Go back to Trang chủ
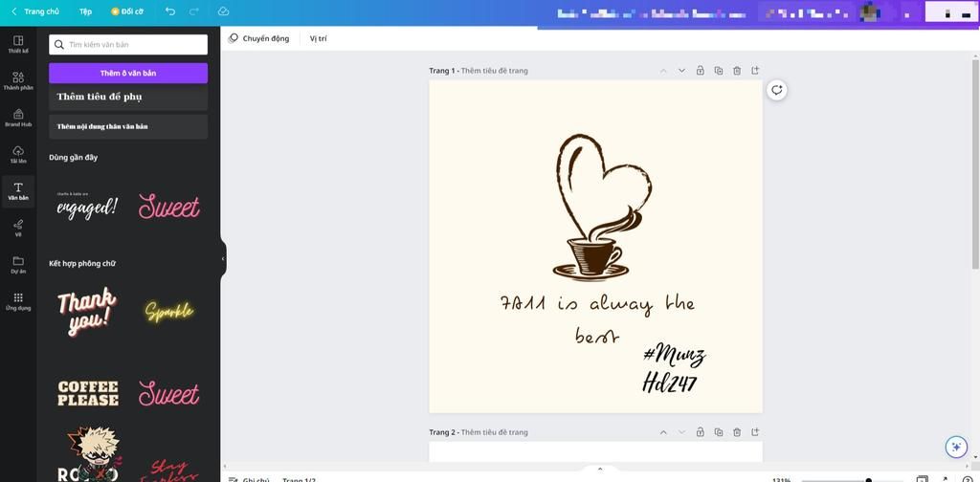This screenshot has height=482, width=980. click(35, 11)
